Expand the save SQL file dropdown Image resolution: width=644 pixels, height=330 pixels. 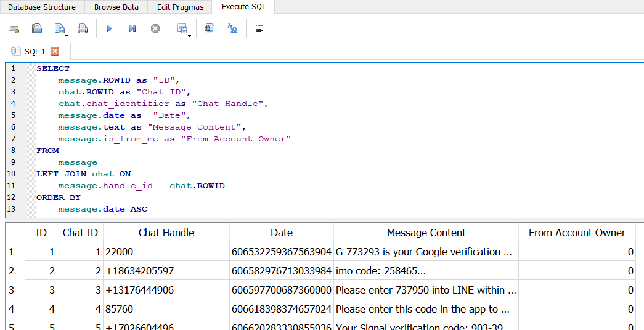[67, 36]
